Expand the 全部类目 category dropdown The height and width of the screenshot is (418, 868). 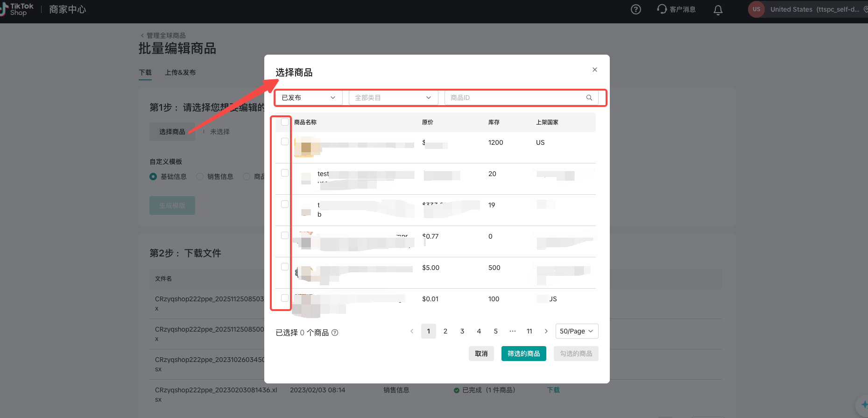(393, 98)
